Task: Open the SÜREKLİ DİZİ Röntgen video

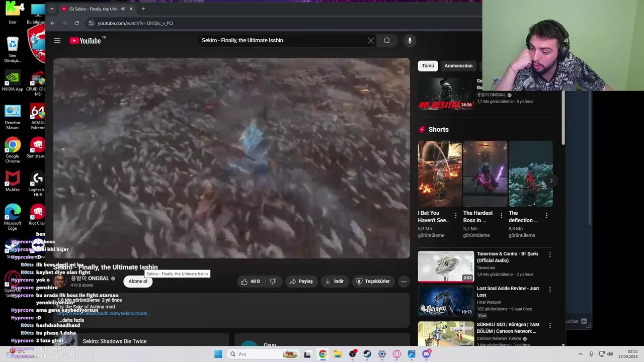Action: 446,333
